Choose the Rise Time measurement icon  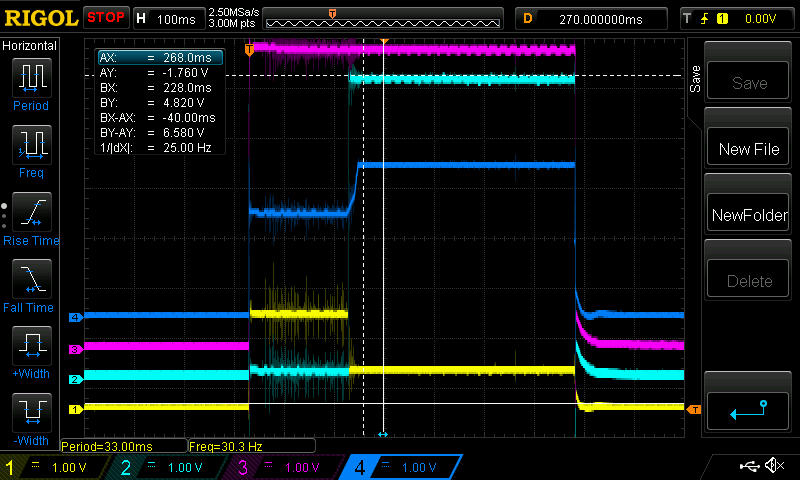(30, 212)
